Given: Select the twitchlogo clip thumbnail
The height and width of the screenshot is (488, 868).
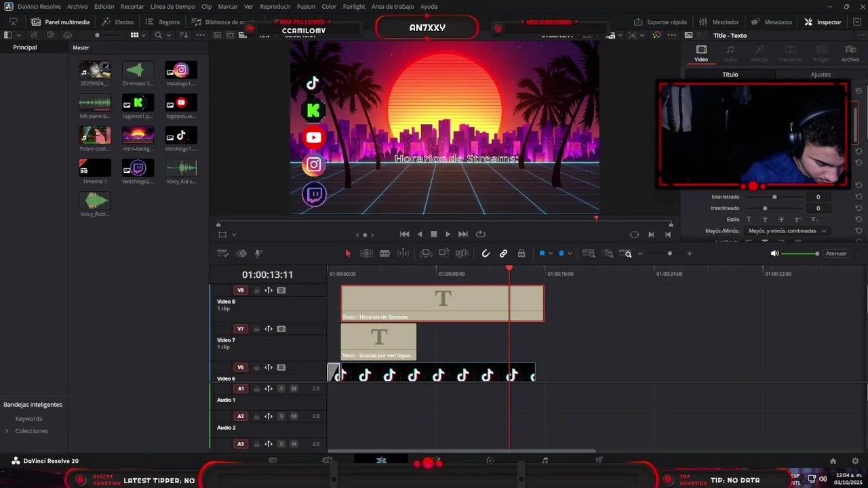Looking at the screenshot, I should [138, 167].
